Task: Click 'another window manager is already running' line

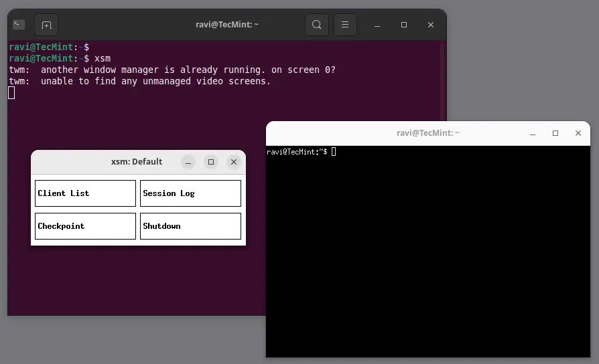Action: 172,70
